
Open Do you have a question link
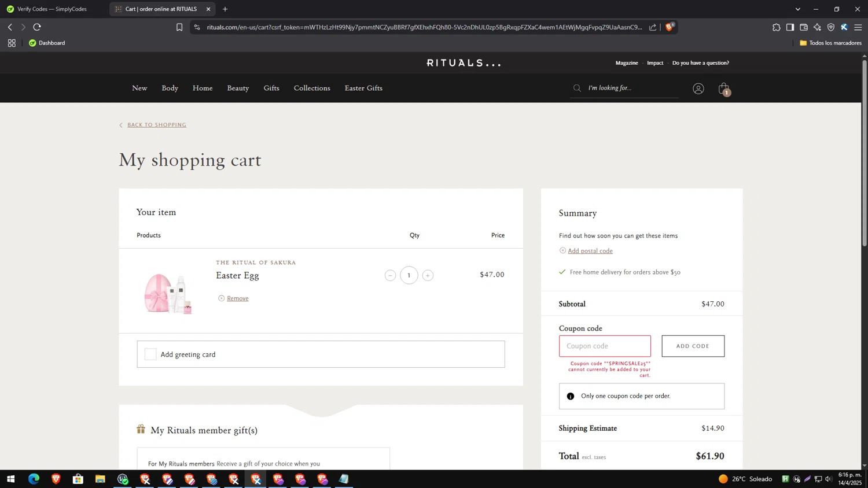click(701, 62)
